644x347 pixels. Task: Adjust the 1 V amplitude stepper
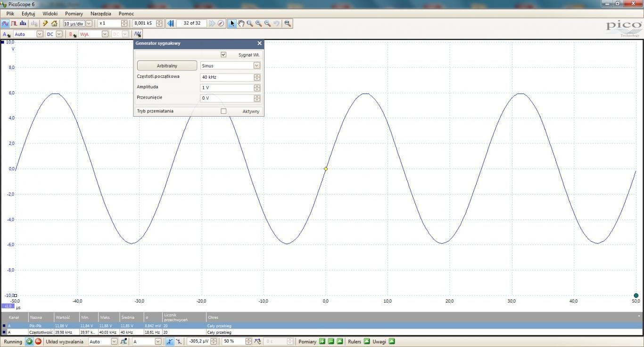click(x=257, y=88)
